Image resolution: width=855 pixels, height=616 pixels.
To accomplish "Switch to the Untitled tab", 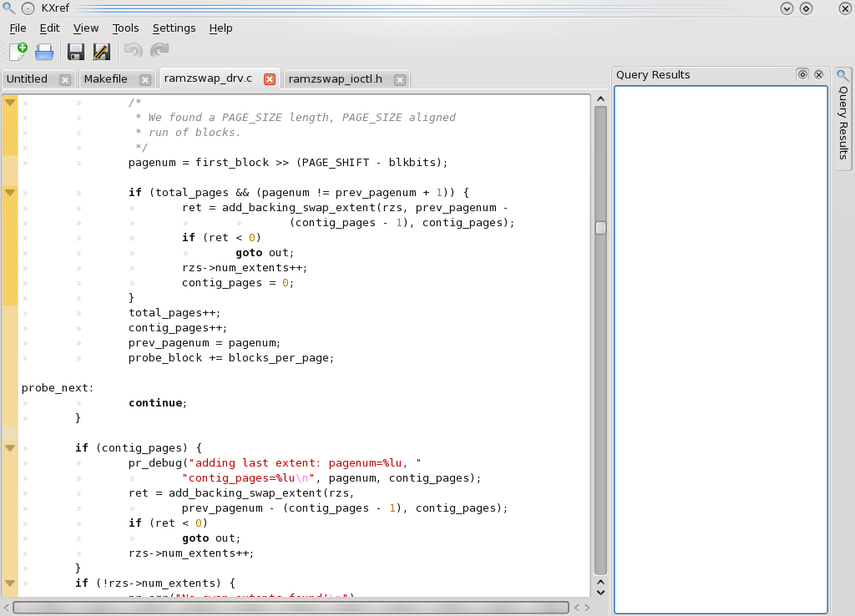I will (28, 79).
